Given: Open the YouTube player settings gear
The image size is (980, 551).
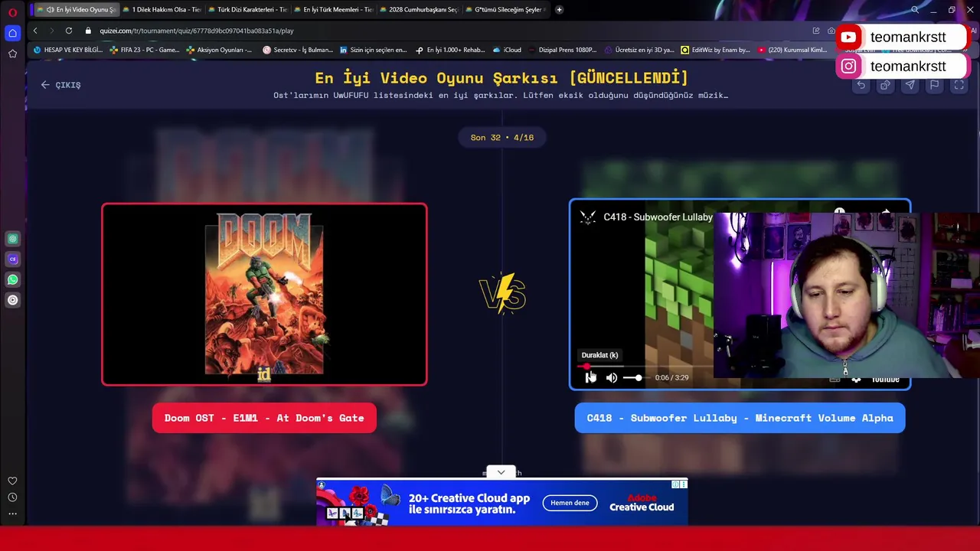Looking at the screenshot, I should [856, 379].
